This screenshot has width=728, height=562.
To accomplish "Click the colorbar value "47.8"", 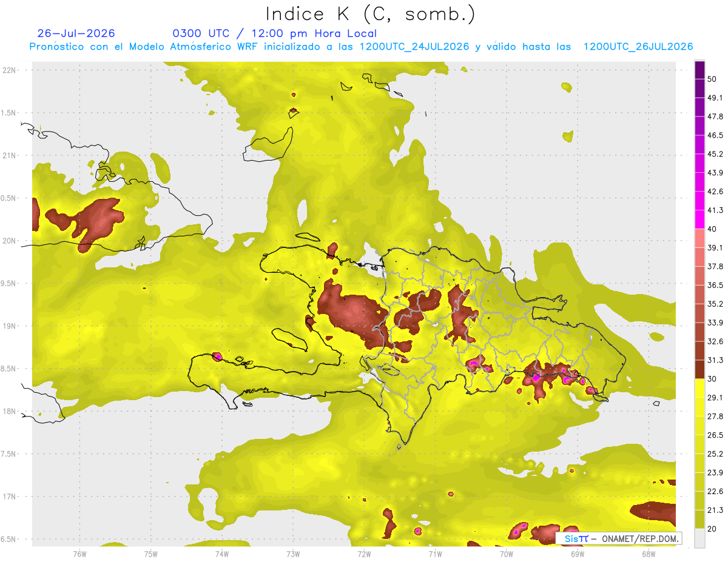I will pos(715,116).
